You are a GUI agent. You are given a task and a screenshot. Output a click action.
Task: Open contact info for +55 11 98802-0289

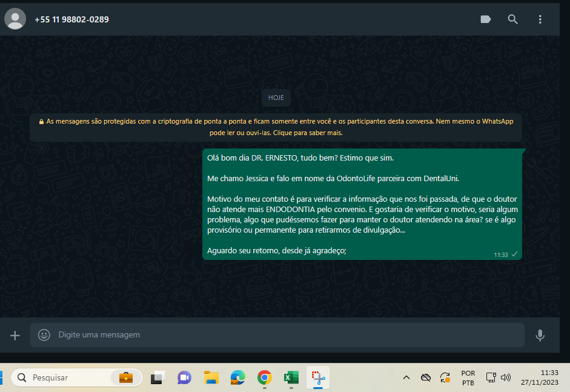click(x=71, y=19)
